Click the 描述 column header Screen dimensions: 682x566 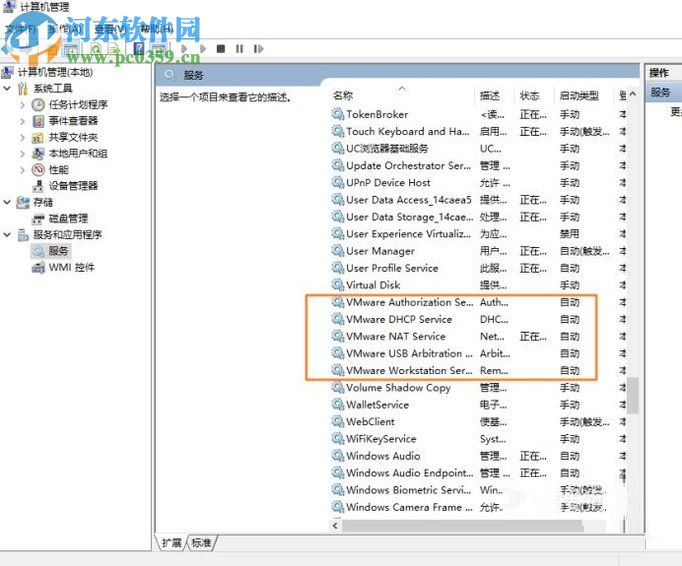pos(489,95)
